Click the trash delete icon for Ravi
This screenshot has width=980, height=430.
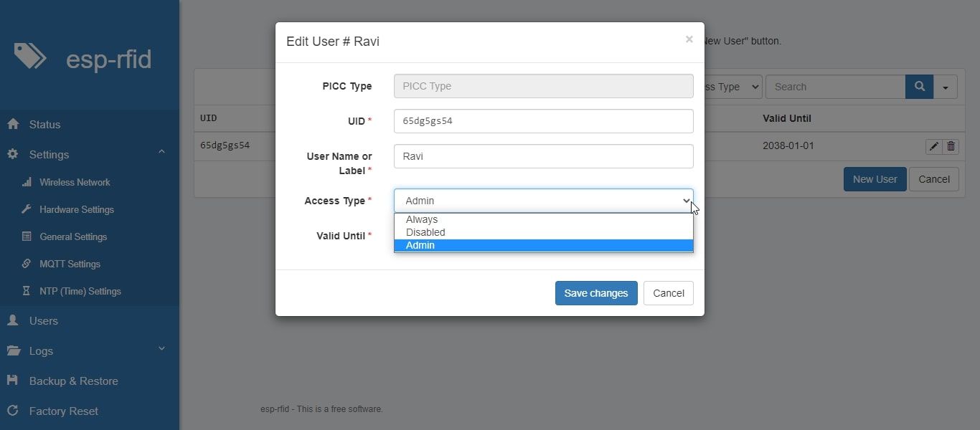pos(951,146)
